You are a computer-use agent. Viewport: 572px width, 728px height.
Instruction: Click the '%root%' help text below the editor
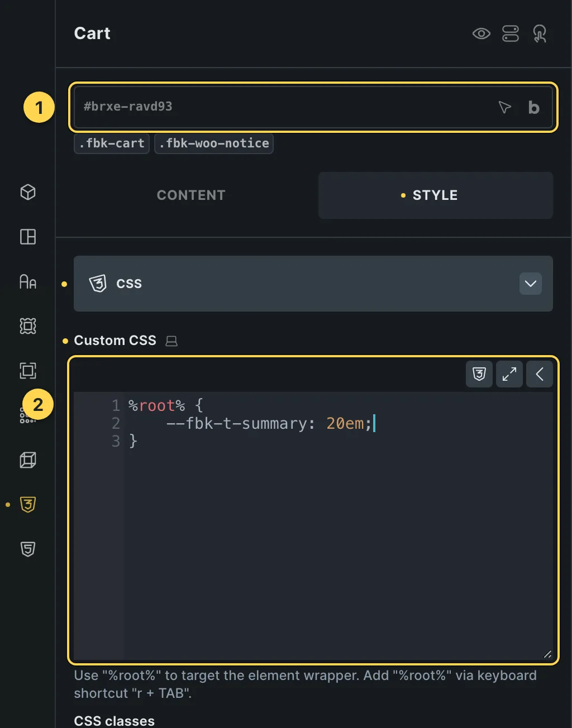[306, 684]
